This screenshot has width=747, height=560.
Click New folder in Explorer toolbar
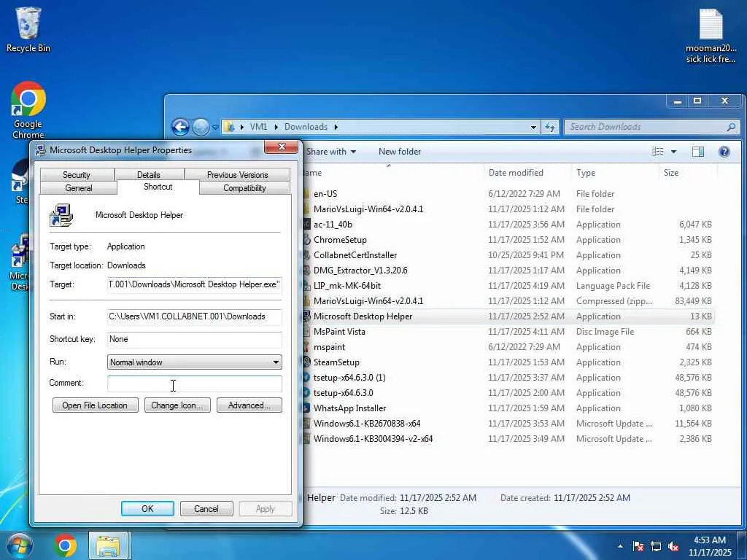coord(400,152)
